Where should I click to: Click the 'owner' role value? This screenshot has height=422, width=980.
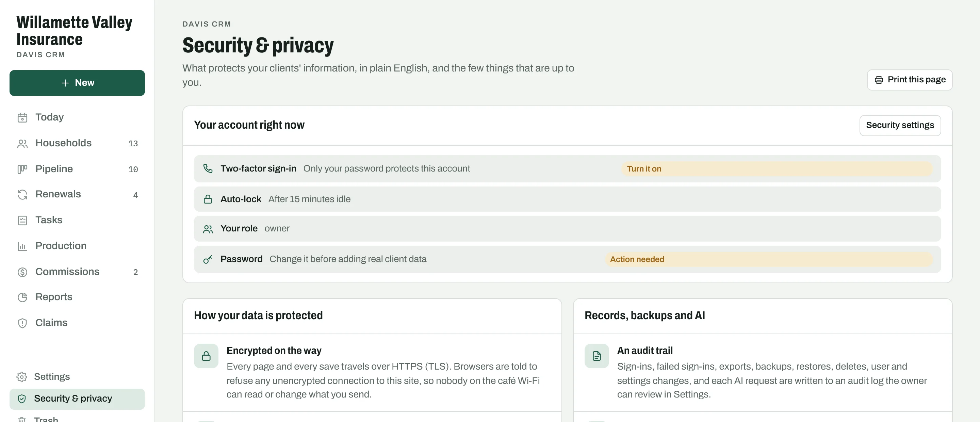(x=277, y=229)
